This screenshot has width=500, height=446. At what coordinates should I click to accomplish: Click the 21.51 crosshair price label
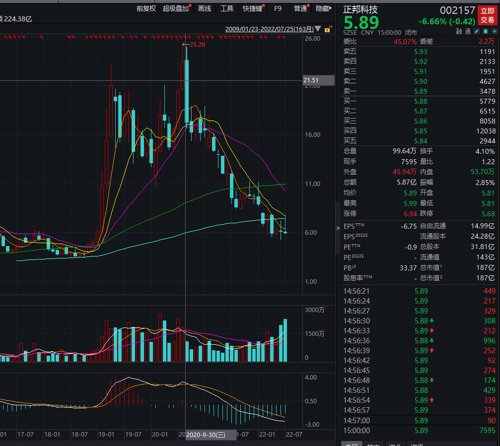click(318, 80)
